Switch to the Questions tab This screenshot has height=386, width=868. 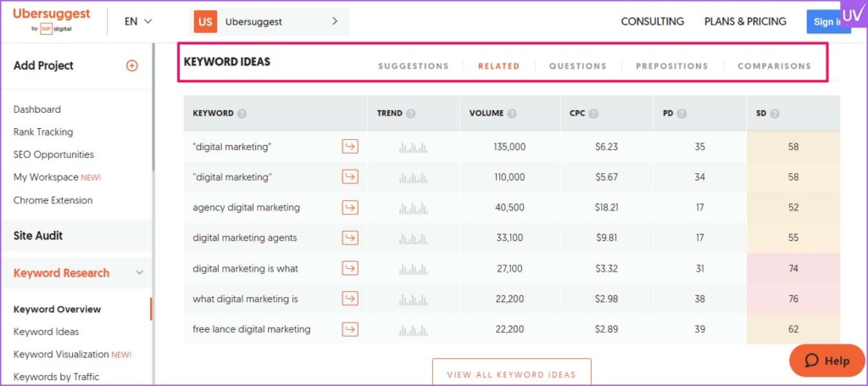(x=577, y=65)
